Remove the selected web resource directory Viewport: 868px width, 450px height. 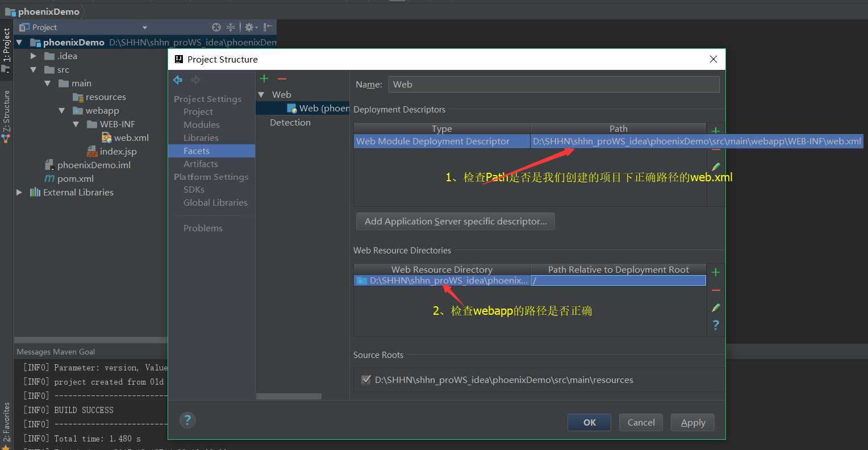tap(716, 290)
